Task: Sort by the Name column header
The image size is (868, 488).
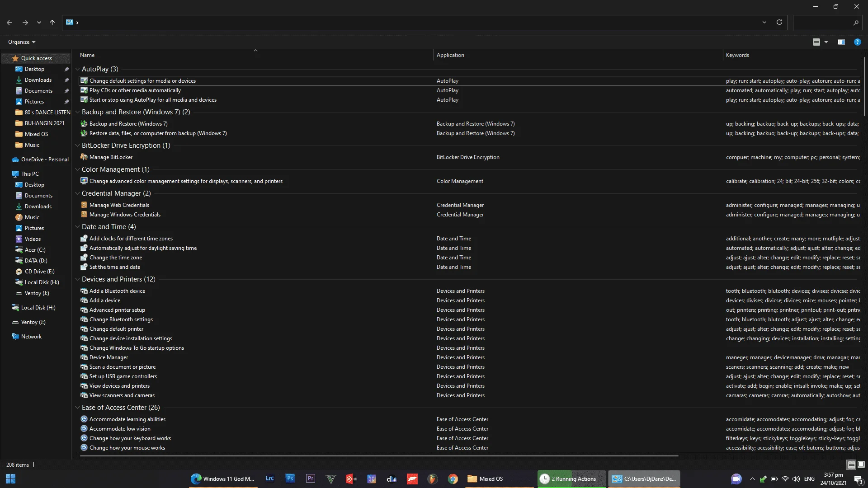Action: (87, 55)
